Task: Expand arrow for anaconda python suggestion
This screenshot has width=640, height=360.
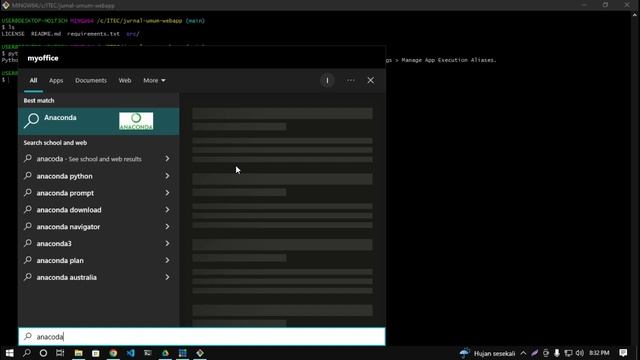Action: tap(167, 176)
